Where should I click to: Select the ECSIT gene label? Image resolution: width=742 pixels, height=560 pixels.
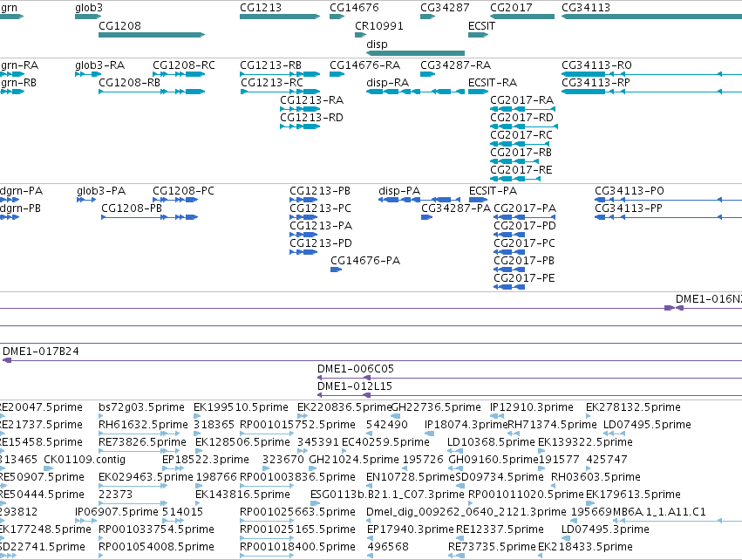click(481, 25)
